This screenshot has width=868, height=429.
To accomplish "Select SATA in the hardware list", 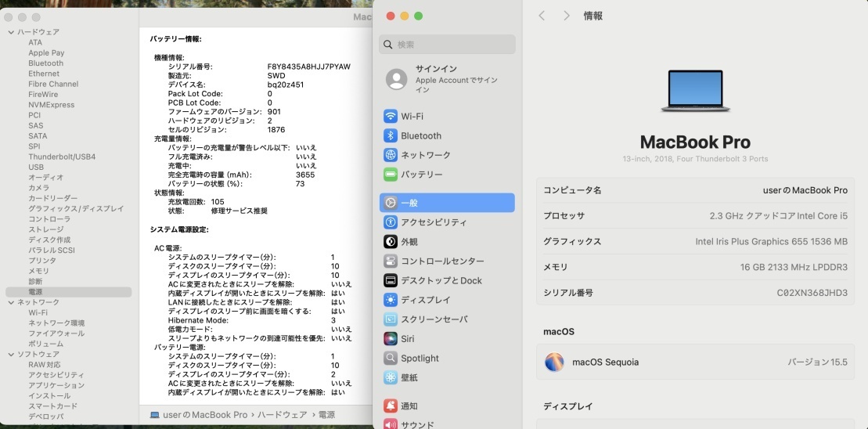I will pos(38,136).
